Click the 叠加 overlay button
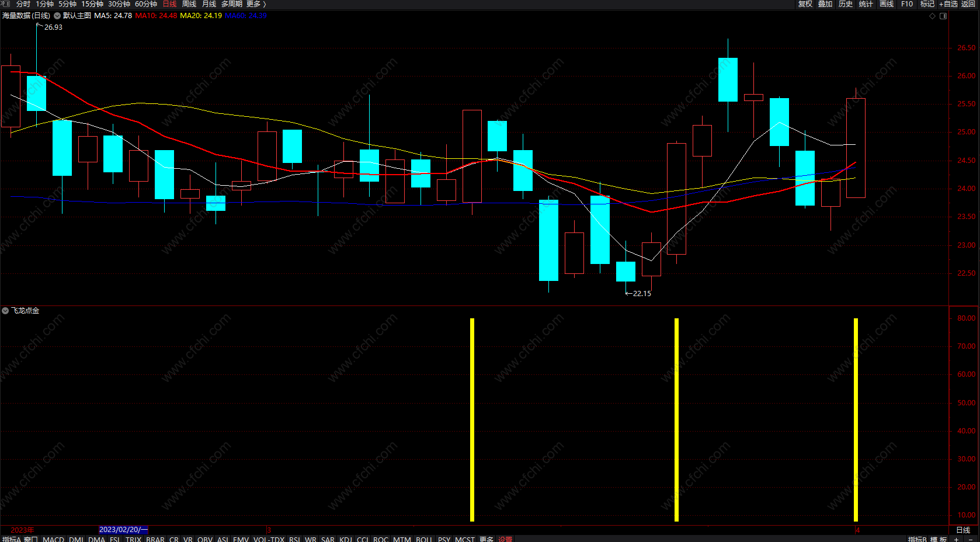 (825, 4)
